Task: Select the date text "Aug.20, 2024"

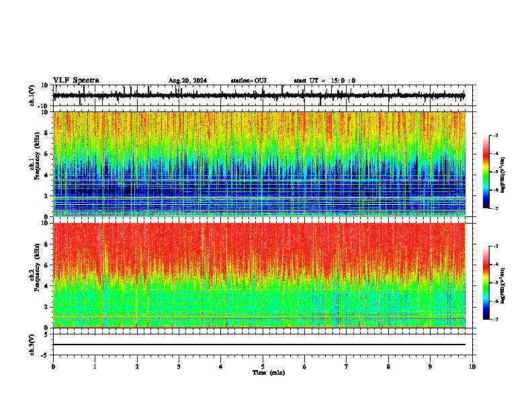Action: [187, 81]
